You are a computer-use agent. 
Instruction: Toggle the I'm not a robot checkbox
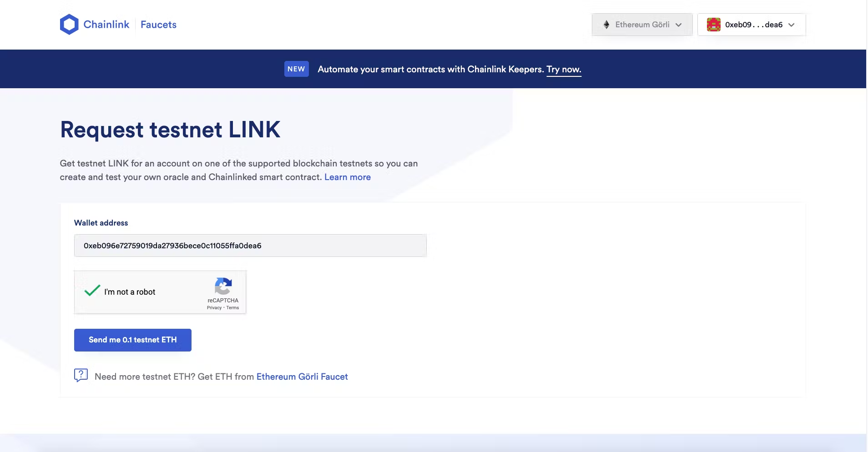tap(92, 291)
